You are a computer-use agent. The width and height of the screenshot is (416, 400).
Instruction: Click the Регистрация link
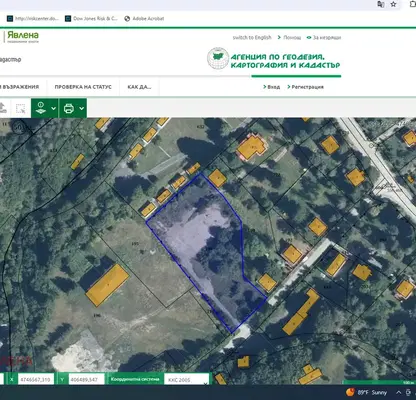tap(305, 87)
